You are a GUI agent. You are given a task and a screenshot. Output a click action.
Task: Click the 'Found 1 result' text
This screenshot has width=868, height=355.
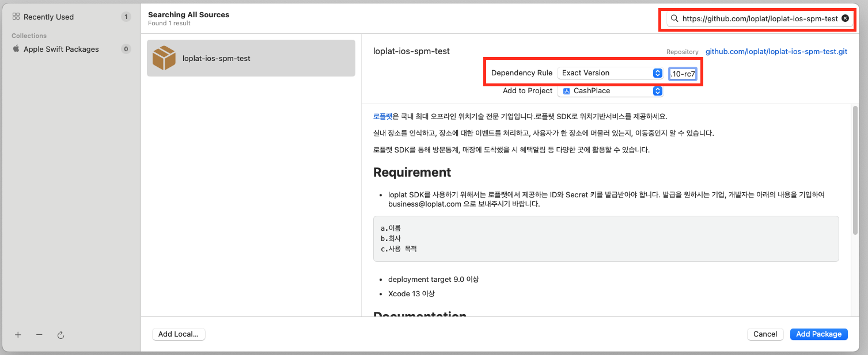coord(169,23)
